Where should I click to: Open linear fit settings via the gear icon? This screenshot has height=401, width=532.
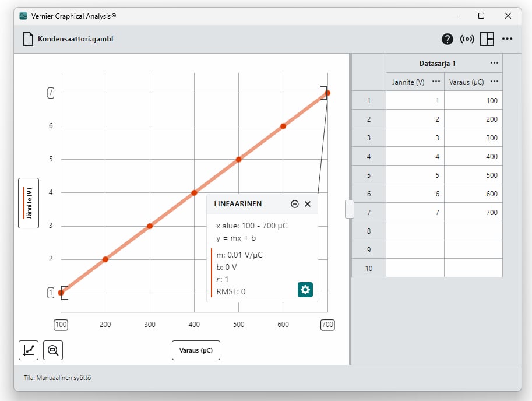click(x=305, y=290)
